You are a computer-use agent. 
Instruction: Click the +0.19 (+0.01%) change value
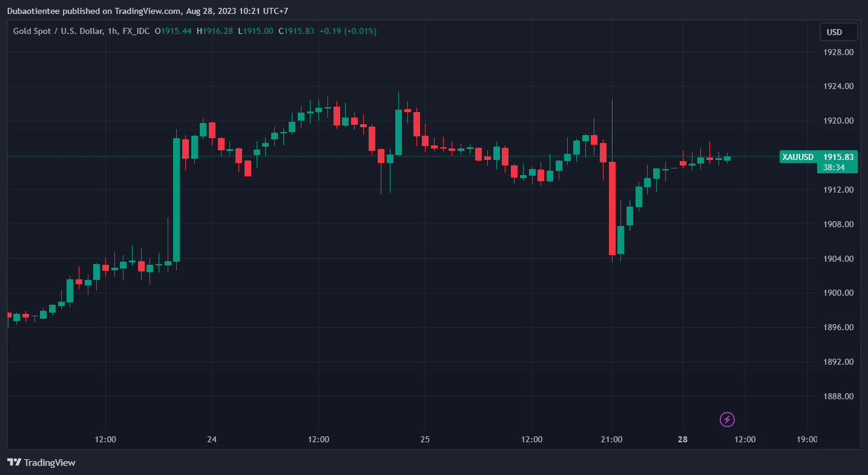348,31
